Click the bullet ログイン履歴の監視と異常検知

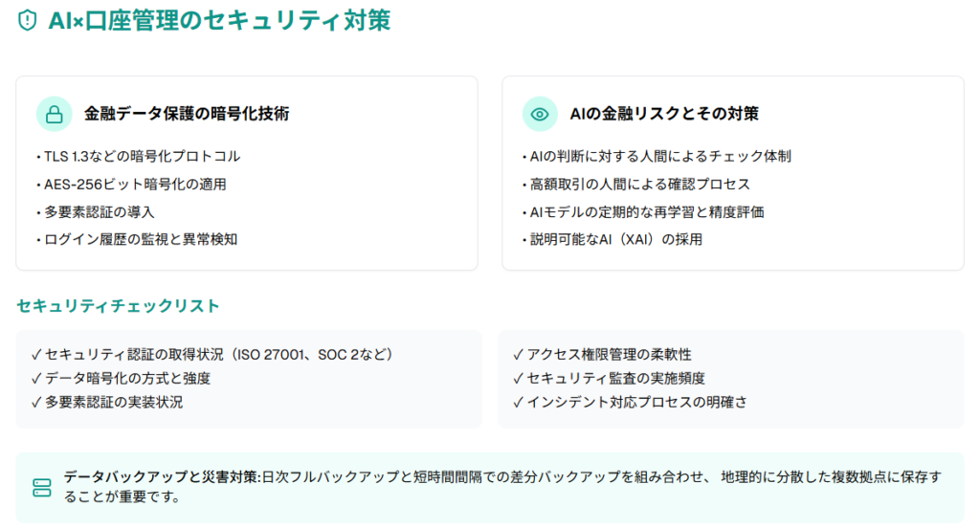click(x=137, y=239)
